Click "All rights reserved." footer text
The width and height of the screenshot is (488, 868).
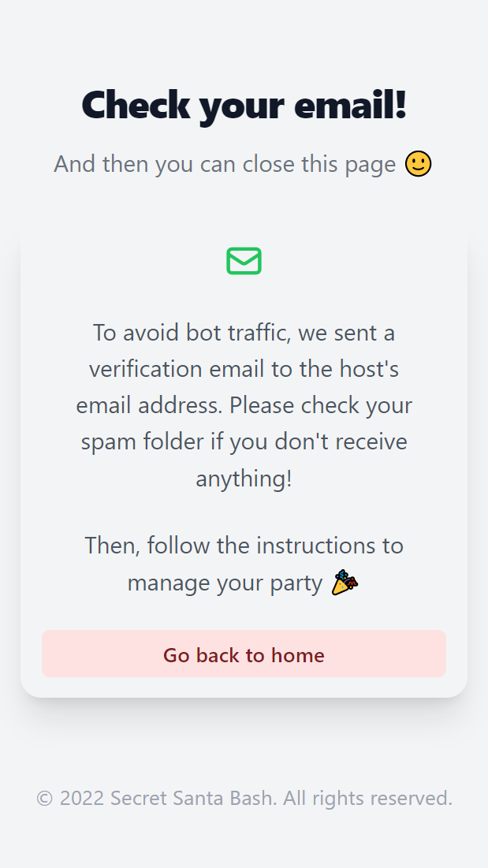[x=368, y=799]
